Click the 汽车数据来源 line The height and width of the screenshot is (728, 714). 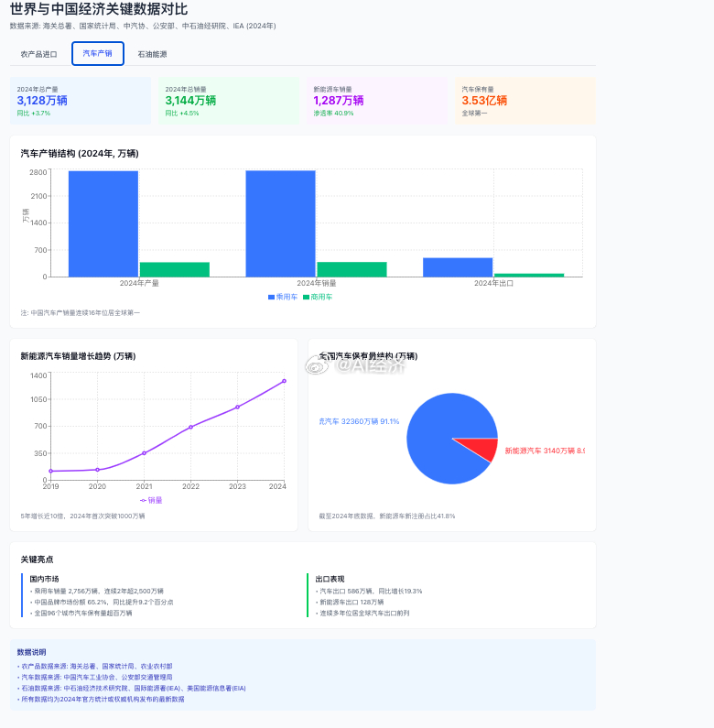(94, 678)
